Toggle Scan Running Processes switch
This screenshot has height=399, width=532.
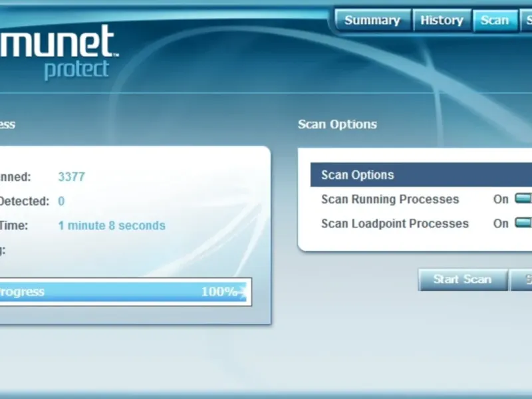pos(523,198)
